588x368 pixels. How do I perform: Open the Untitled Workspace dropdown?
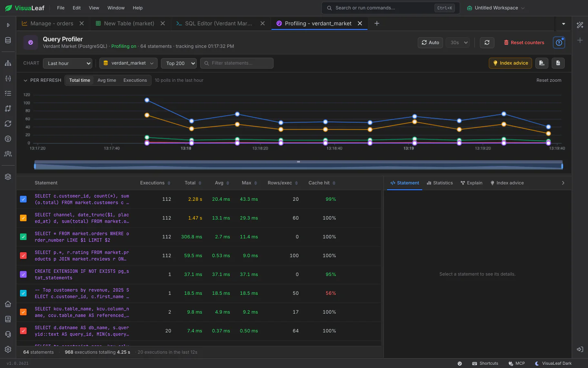496,8
